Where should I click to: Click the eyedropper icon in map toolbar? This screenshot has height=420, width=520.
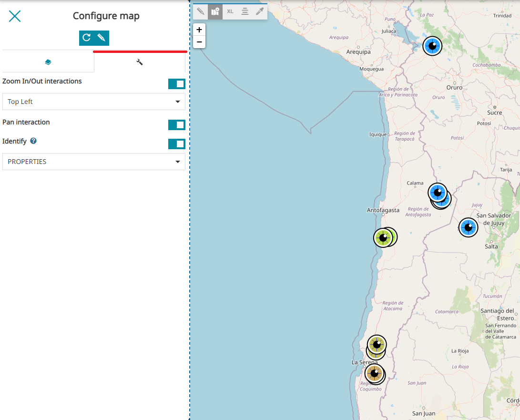260,11
